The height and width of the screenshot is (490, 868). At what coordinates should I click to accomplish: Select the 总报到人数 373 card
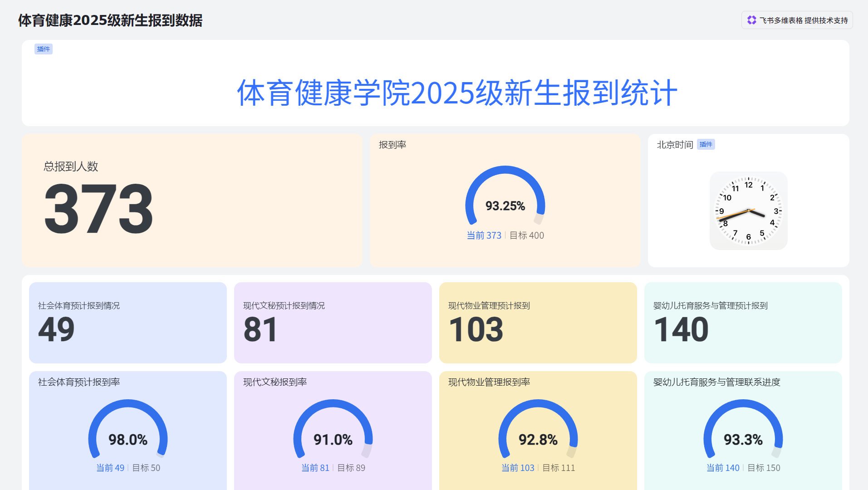point(192,200)
